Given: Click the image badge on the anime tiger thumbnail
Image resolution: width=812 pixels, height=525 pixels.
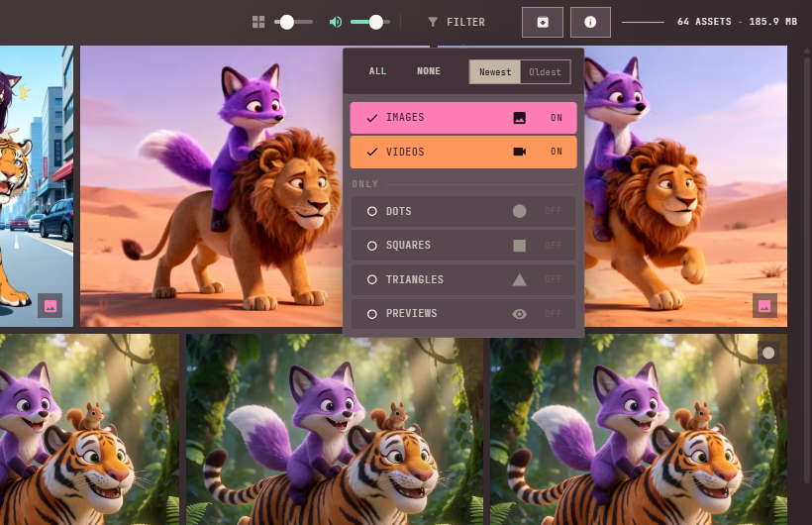Looking at the screenshot, I should point(51,306).
